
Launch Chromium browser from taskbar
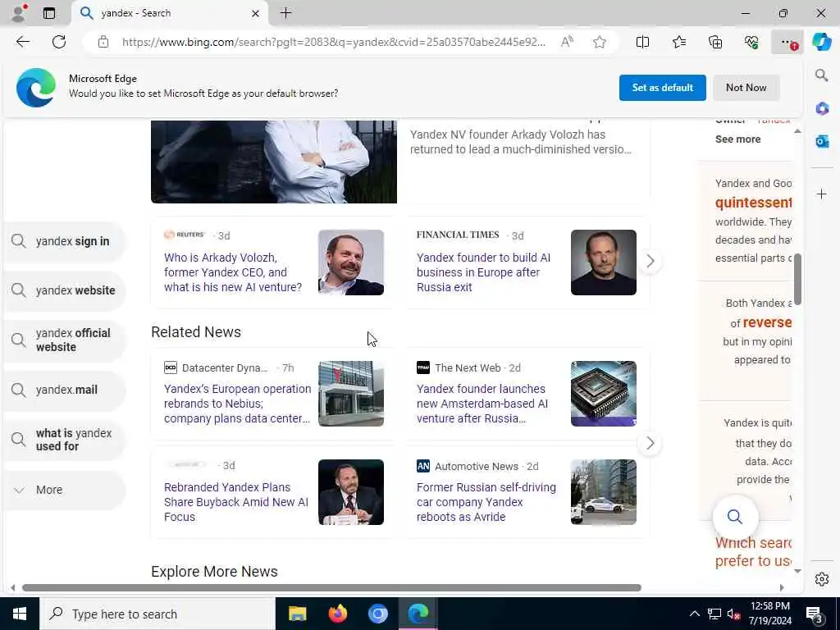[377, 614]
